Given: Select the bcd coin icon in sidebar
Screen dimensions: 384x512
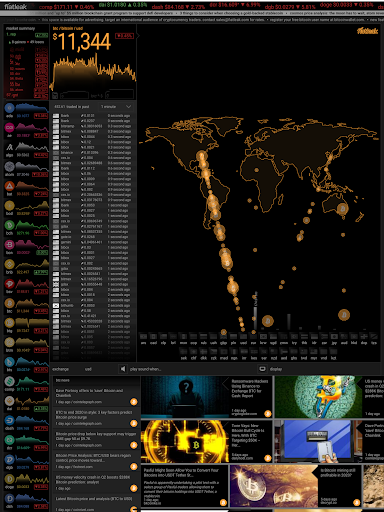Looking at the screenshot, I should [9, 206].
